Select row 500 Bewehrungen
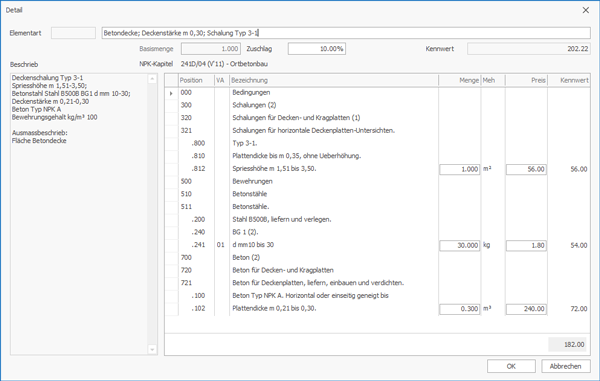This screenshot has height=381, width=600. point(377,181)
